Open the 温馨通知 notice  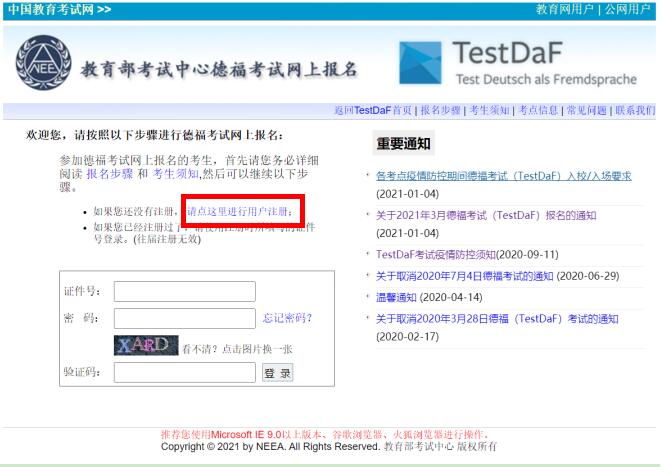pyautogui.click(x=396, y=297)
